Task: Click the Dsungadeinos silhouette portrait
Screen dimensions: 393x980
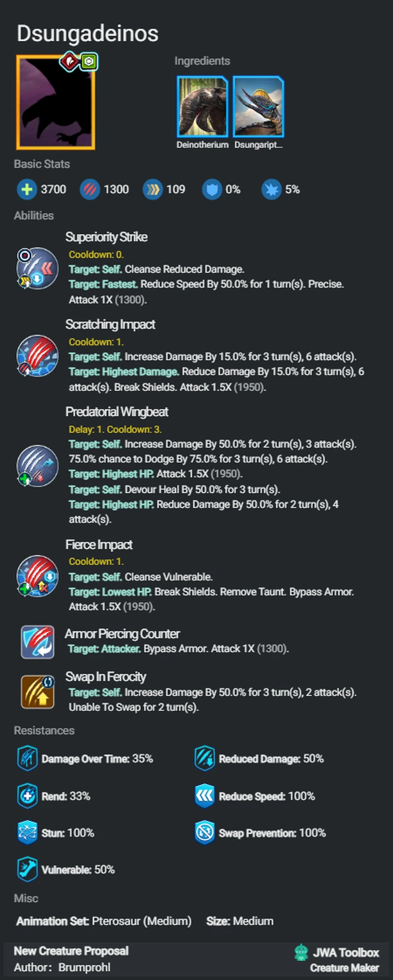Action: [56, 102]
